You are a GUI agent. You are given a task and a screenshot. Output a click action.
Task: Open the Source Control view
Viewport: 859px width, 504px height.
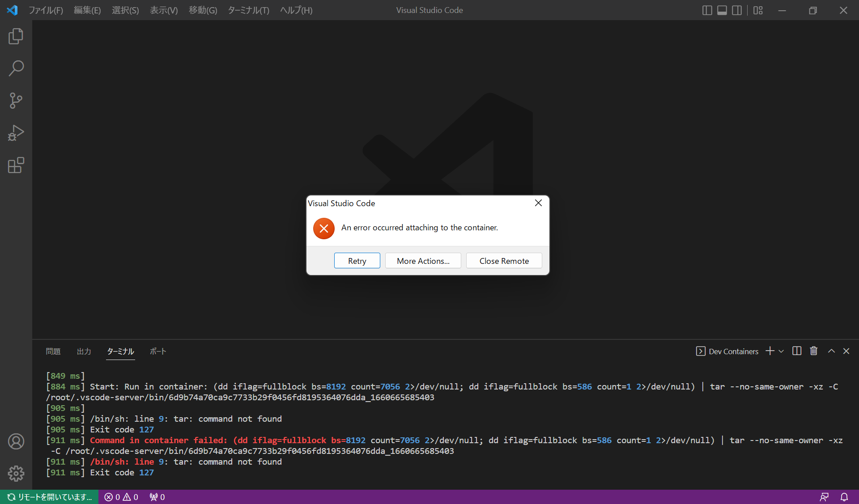[16, 101]
